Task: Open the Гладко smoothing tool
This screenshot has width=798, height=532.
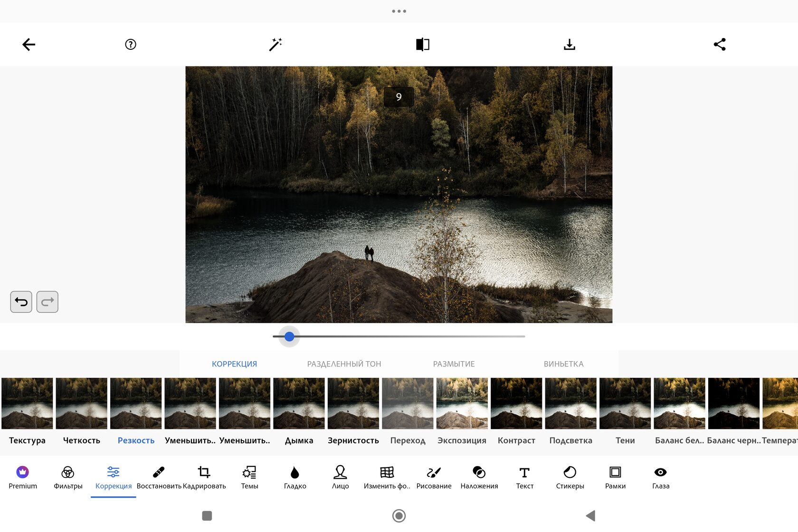Action: 295,477
